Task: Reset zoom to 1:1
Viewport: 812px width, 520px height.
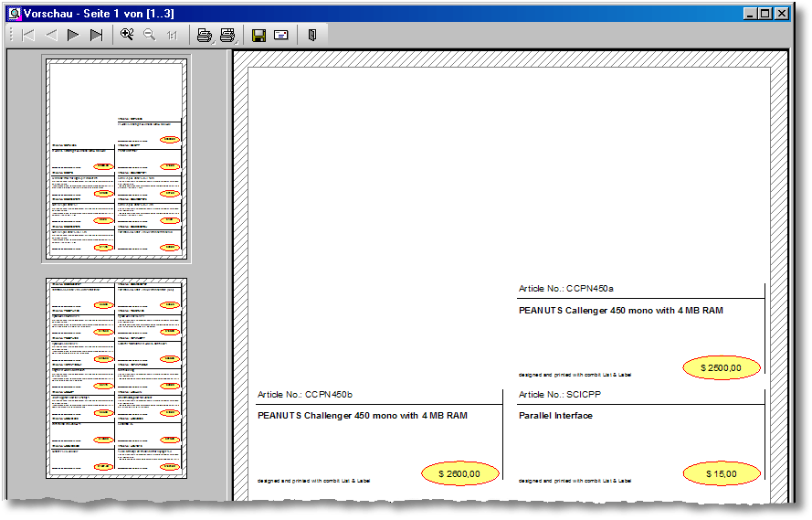Action: point(173,36)
